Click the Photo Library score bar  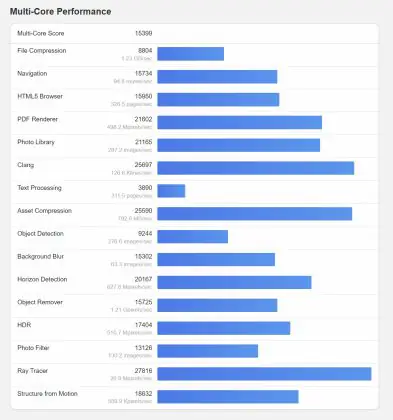coord(238,145)
